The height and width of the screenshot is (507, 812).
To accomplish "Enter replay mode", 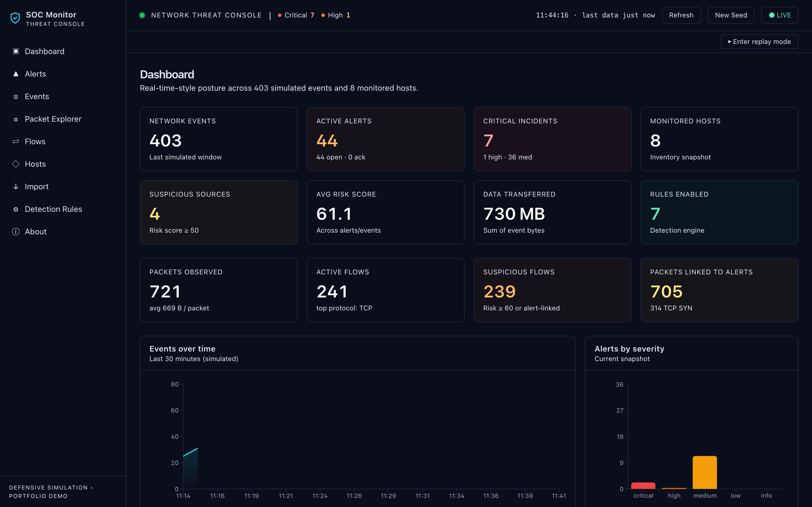I will [x=759, y=42].
